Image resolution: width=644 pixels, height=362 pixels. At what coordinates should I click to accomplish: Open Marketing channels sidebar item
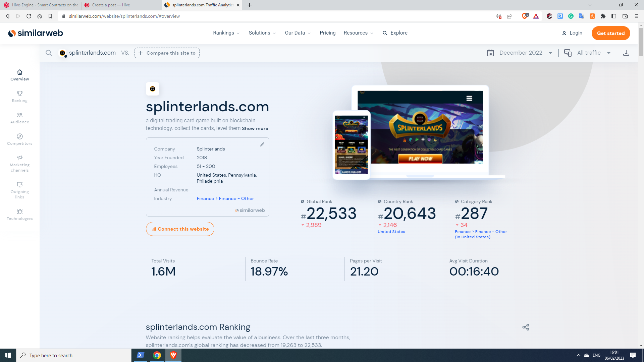click(x=19, y=164)
